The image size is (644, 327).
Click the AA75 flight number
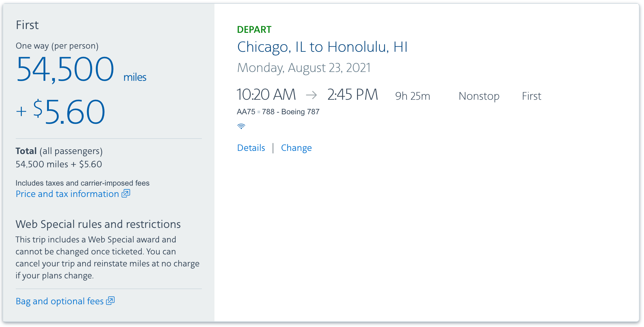(x=246, y=112)
